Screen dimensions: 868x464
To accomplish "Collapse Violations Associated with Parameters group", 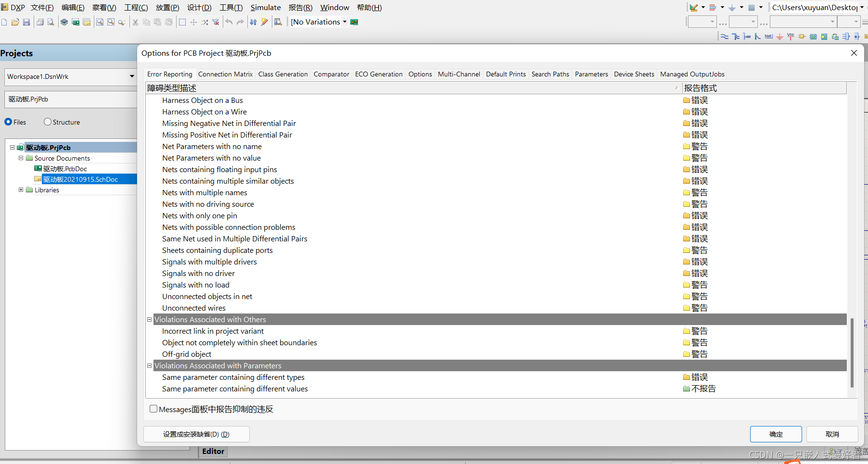I will pos(149,365).
